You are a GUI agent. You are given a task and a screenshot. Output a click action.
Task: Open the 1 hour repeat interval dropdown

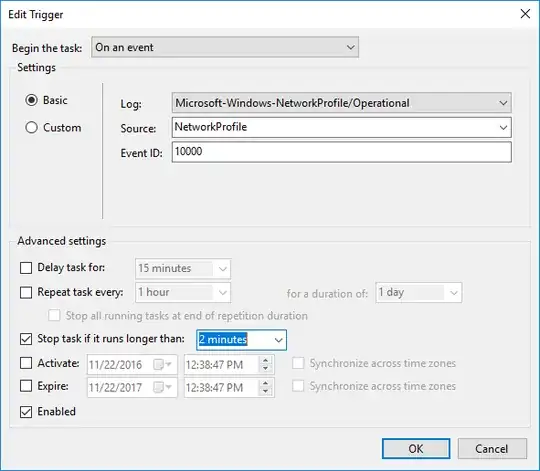click(183, 292)
